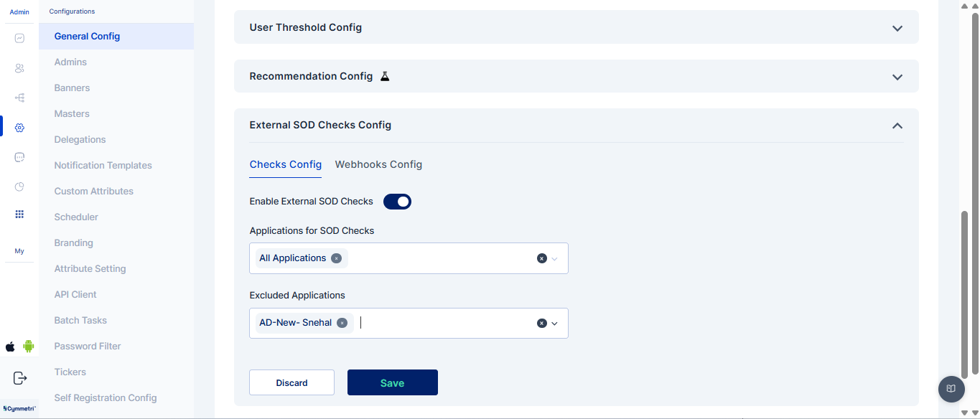The image size is (980, 419).
Task: Open the pie chart reports icon
Action: pos(19,187)
